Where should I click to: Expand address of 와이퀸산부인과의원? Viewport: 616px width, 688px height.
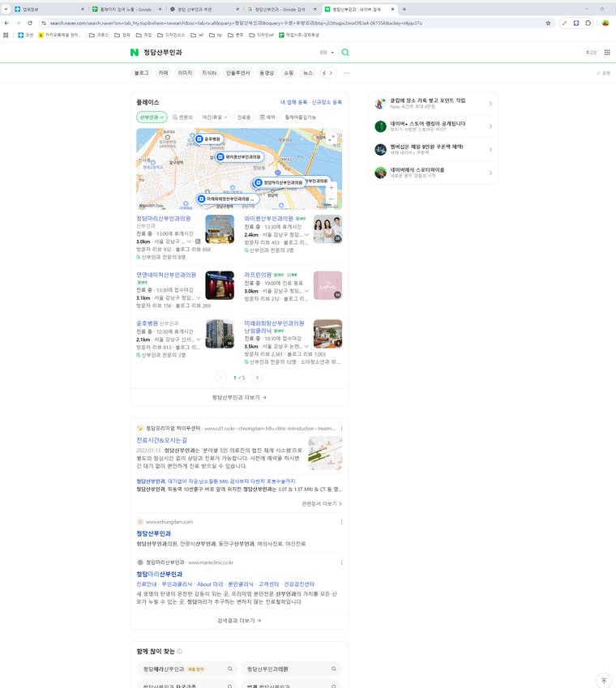tap(306, 235)
